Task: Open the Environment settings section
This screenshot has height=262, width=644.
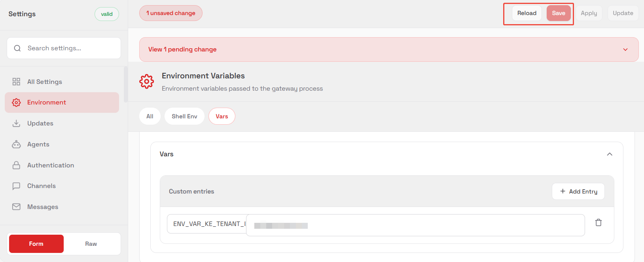Action: (x=62, y=103)
